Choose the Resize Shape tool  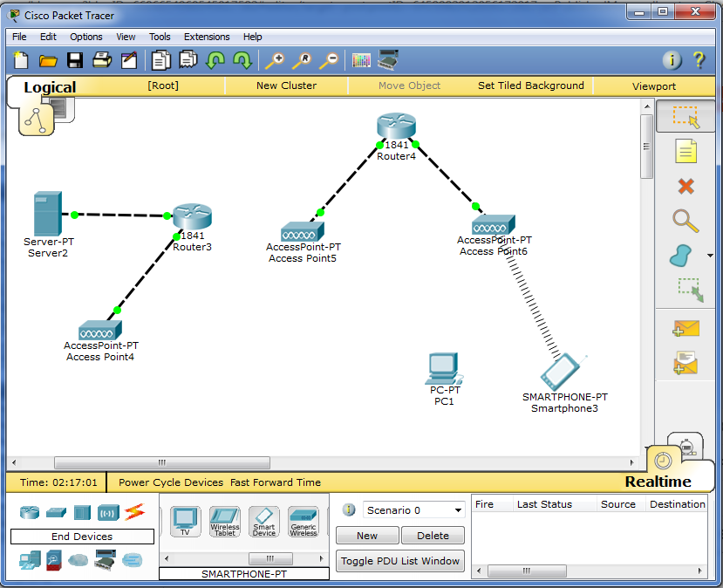(x=690, y=290)
